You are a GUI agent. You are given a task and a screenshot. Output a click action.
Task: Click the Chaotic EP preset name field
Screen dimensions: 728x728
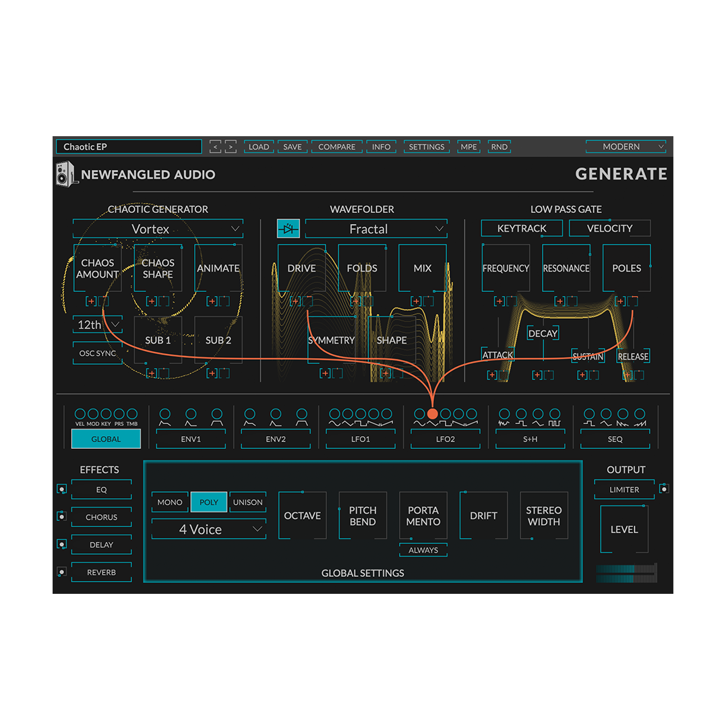[129, 147]
